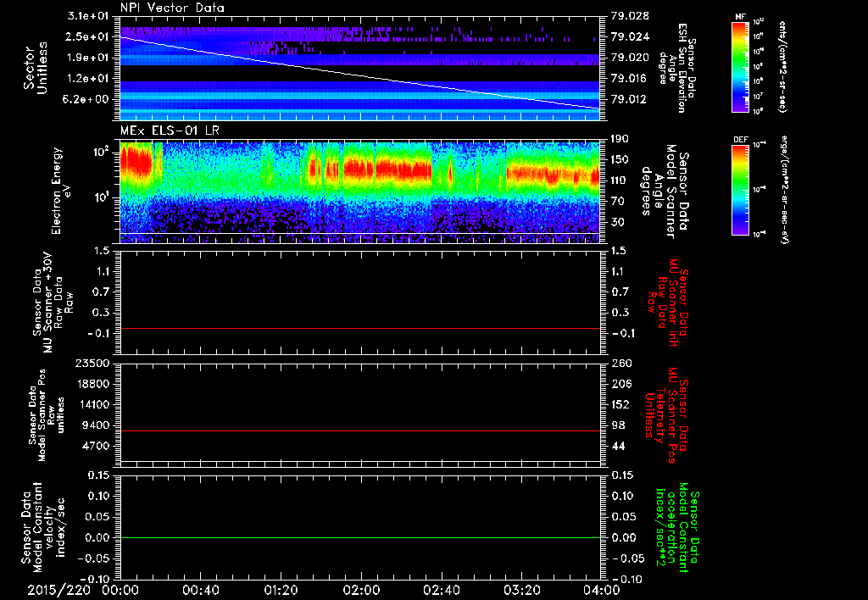Click the 03:20 time tick label
The image size is (868, 600).
pos(521,590)
